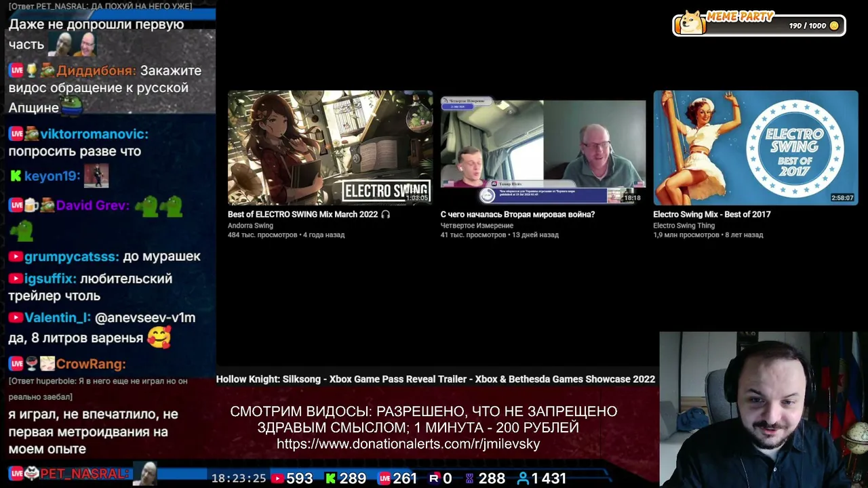Click the heart-face emoji after варенья
The image size is (868, 488).
(159, 336)
